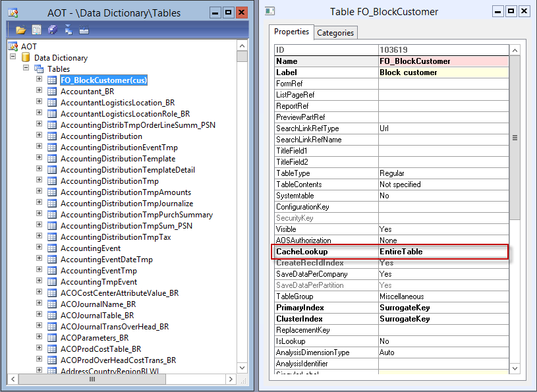Viewport: 537px width, 392px height.
Task: Click the FO_BlockCustomer table icon
Action: point(51,80)
